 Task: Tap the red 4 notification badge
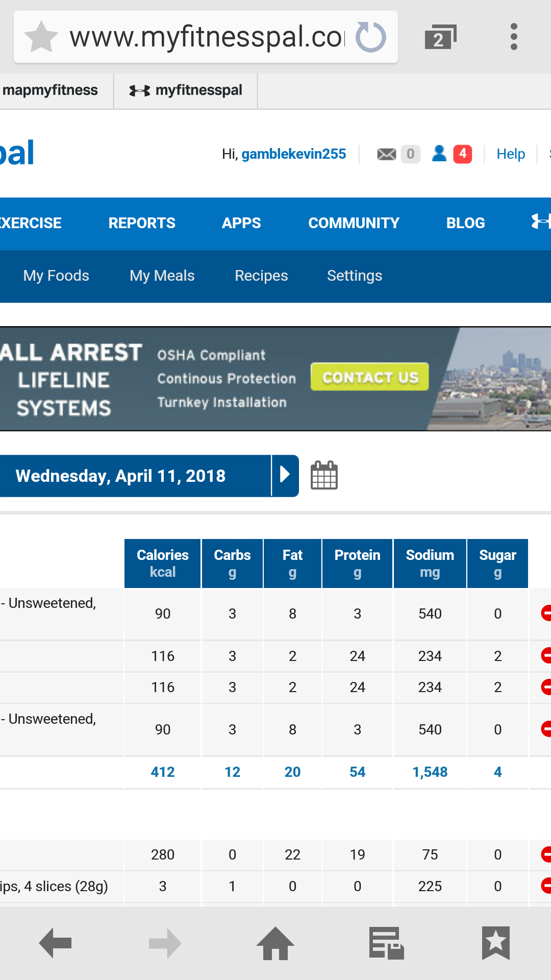[463, 154]
